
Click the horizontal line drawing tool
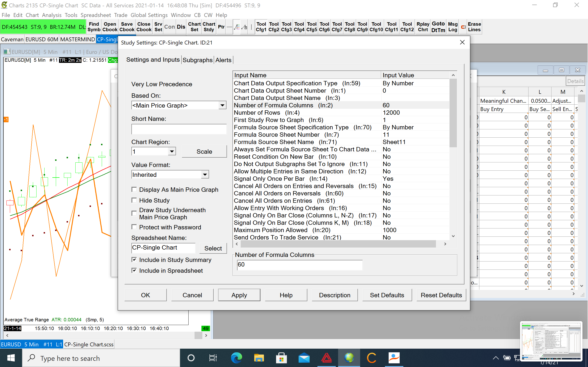point(229,27)
